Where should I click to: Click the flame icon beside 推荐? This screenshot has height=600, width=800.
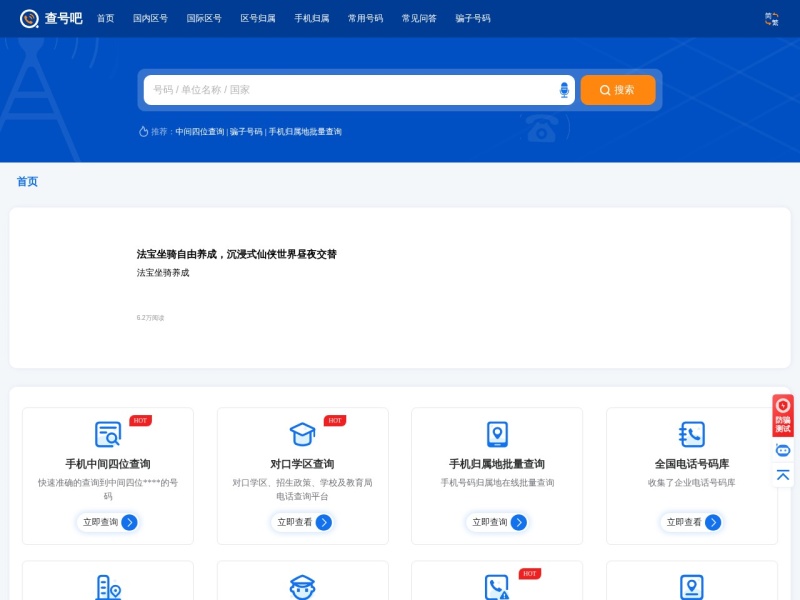tap(143, 131)
